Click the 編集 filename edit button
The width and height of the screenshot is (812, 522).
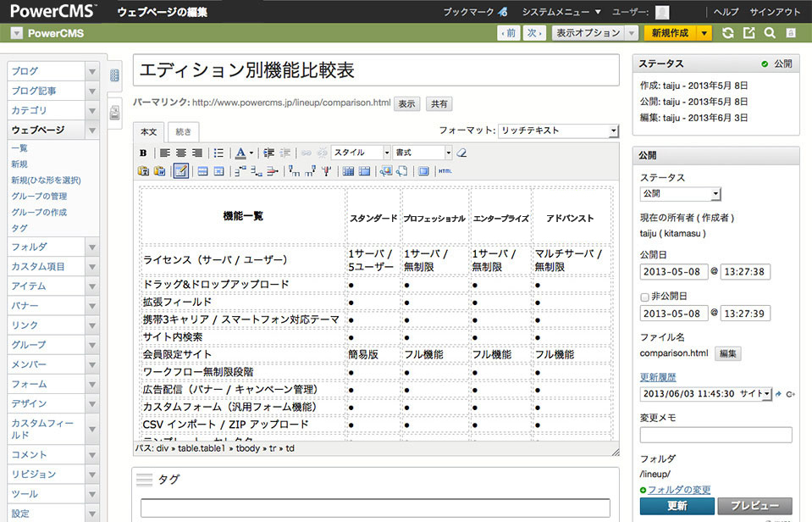point(727,353)
